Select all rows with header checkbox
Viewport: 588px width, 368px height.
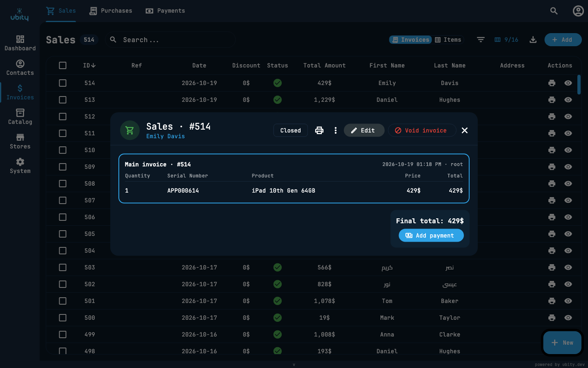coord(62,65)
